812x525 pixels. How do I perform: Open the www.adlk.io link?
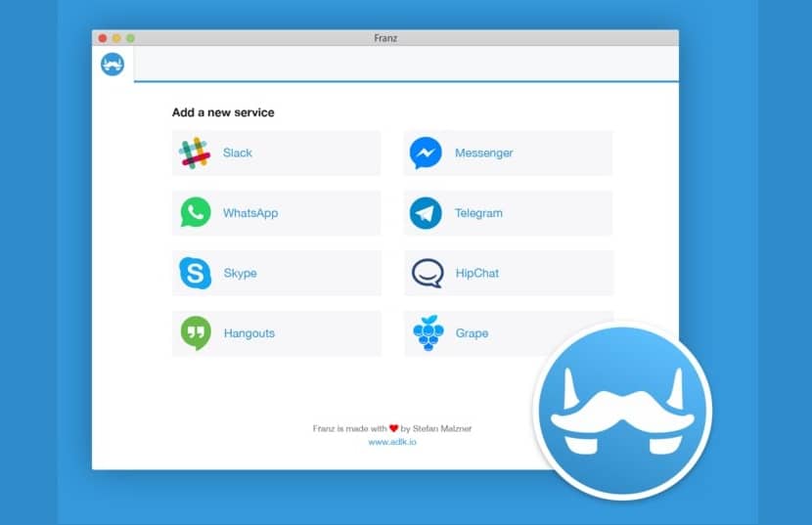click(392, 442)
